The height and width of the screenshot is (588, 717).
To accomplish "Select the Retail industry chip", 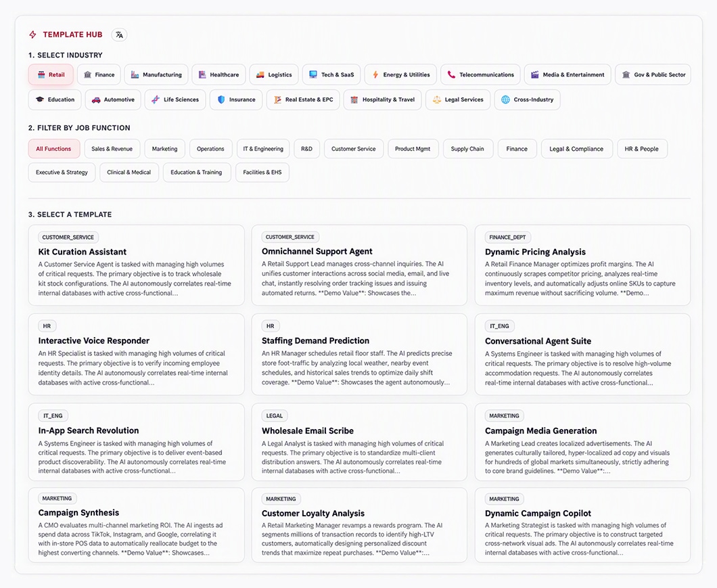I will coord(51,74).
